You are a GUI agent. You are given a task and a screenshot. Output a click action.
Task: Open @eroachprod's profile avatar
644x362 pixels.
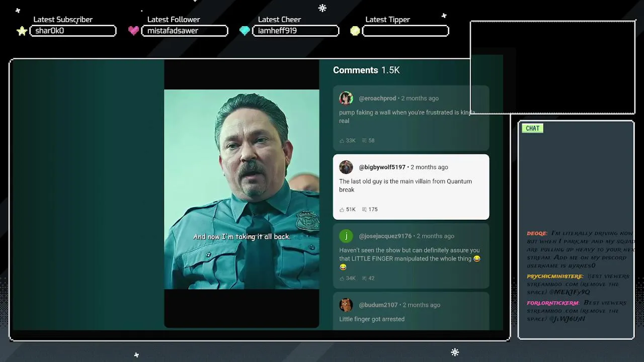[346, 98]
